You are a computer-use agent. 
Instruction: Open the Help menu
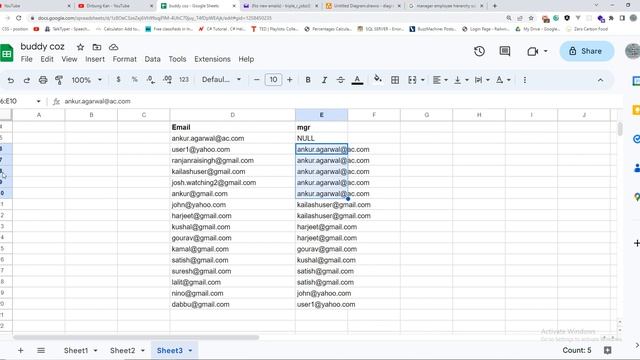(246, 59)
